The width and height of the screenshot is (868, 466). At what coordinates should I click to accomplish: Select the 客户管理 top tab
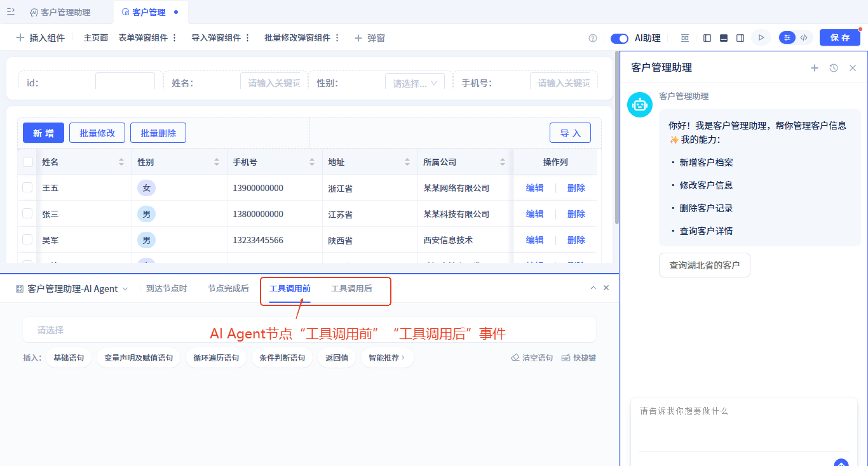pyautogui.click(x=149, y=12)
